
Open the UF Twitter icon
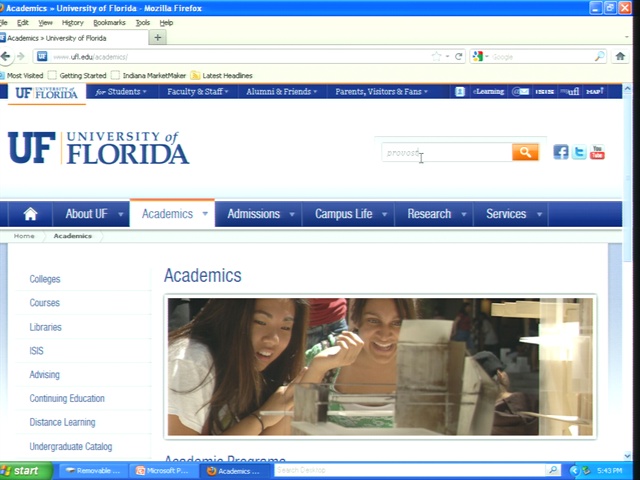579,152
